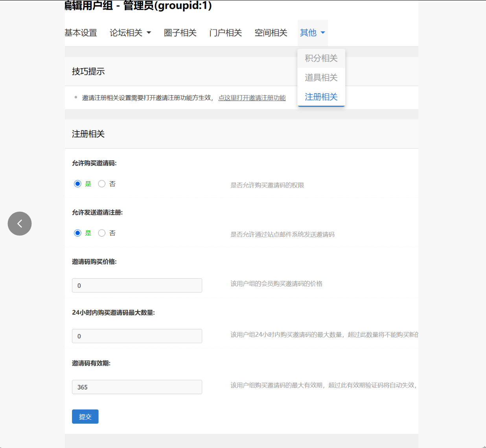
Task: Switch to the 基本设置 tab
Action: click(81, 33)
